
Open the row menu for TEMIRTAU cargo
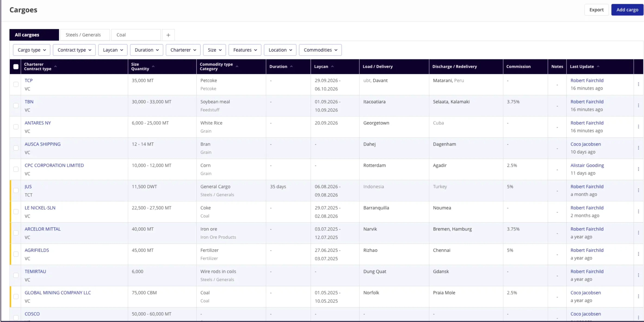pyautogui.click(x=638, y=275)
